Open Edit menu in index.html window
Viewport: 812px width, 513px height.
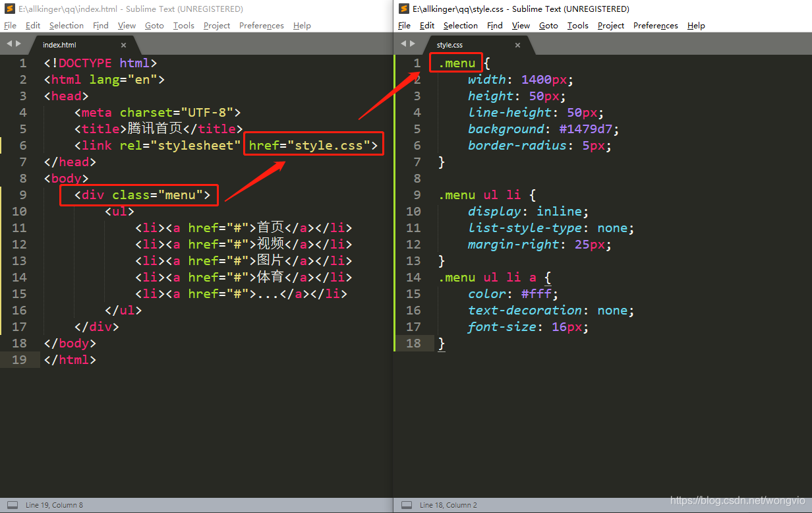[x=33, y=26]
